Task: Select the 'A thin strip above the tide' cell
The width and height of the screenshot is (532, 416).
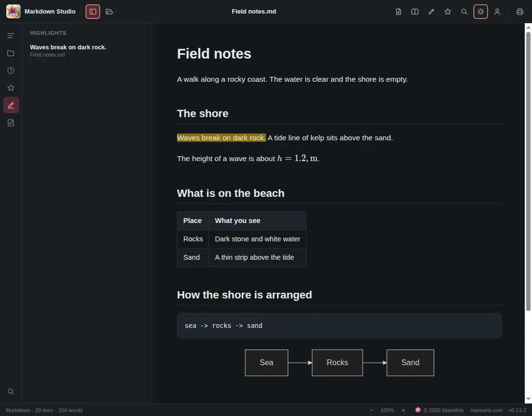Action: tap(257, 257)
